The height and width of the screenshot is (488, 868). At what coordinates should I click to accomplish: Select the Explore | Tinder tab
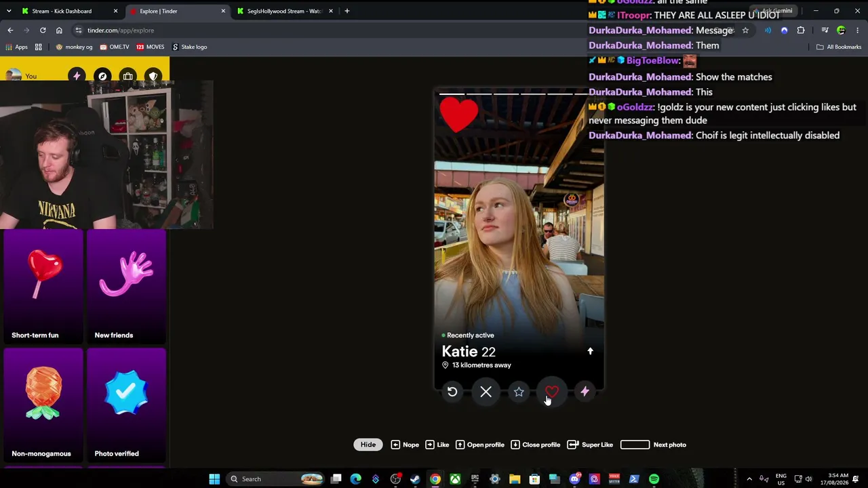coord(176,11)
